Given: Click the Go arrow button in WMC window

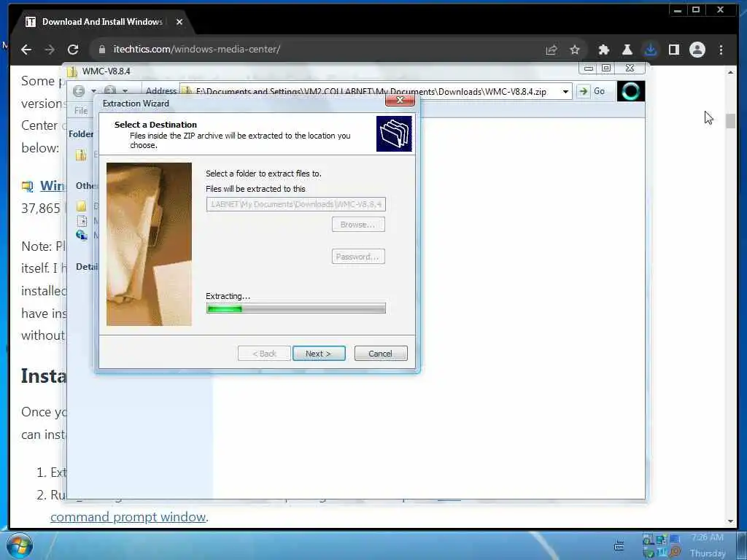Looking at the screenshot, I should 583,91.
